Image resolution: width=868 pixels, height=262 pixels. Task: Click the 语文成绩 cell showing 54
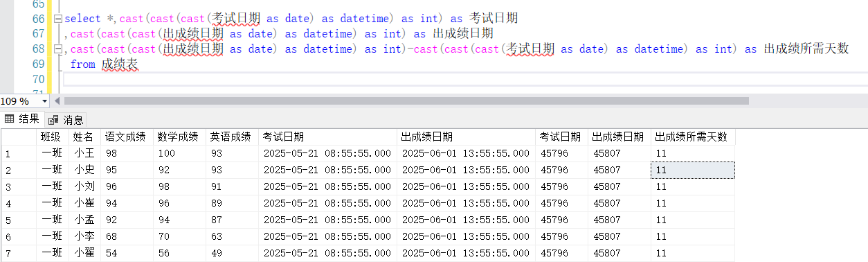tap(126, 253)
